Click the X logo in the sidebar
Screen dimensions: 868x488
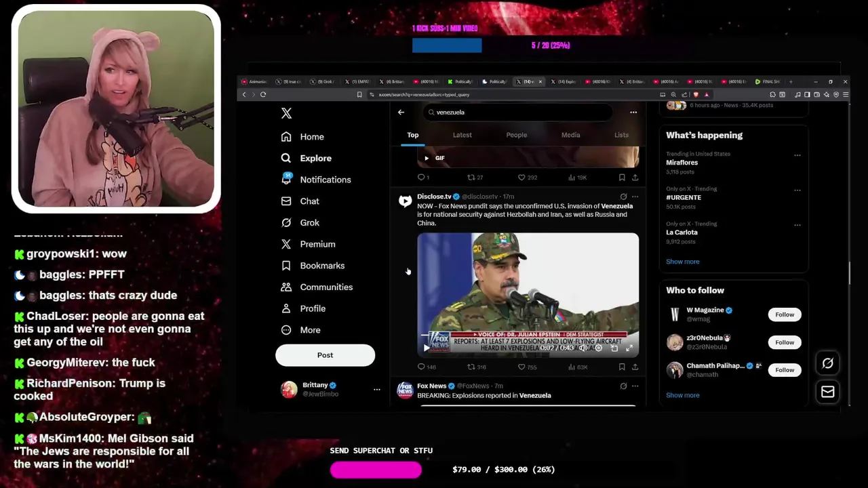pyautogui.click(x=286, y=113)
